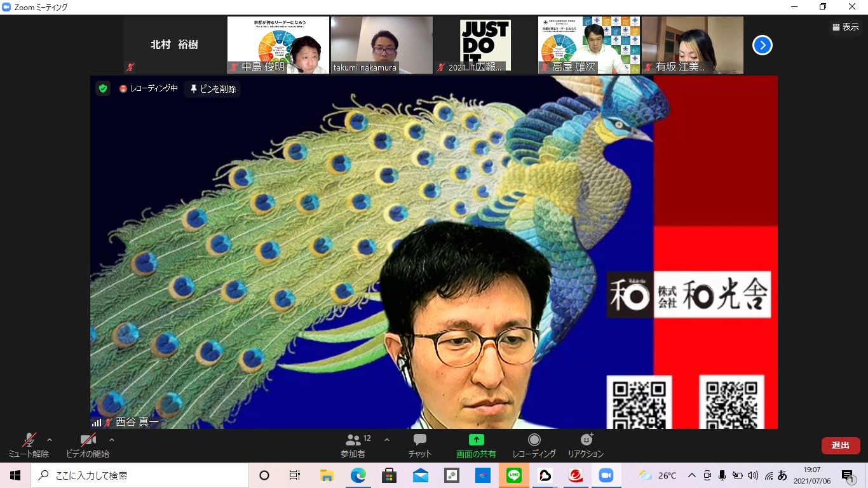Open Trend Micro red icon in taskbar
868x488 pixels.
click(x=576, y=475)
